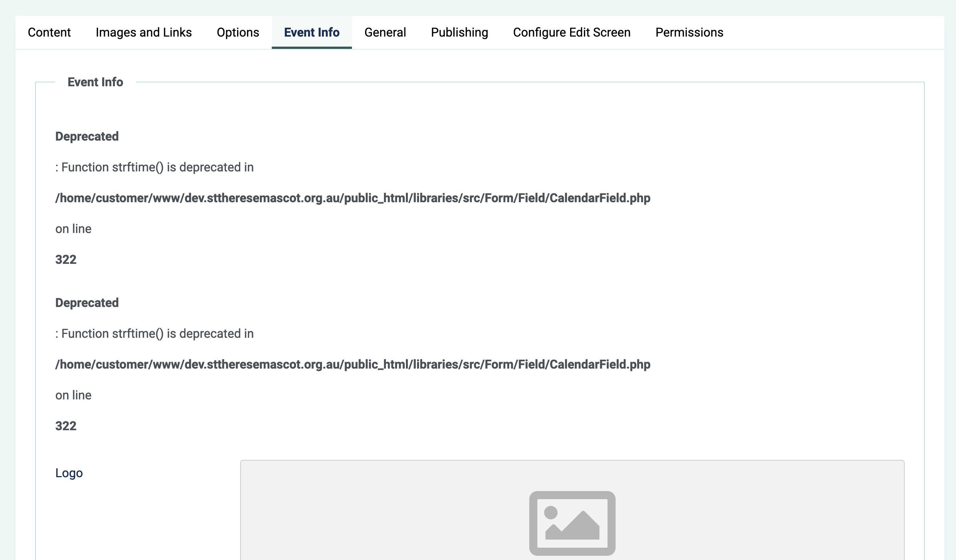This screenshot has width=956, height=560.
Task: Click the second line number 322
Action: click(x=66, y=426)
